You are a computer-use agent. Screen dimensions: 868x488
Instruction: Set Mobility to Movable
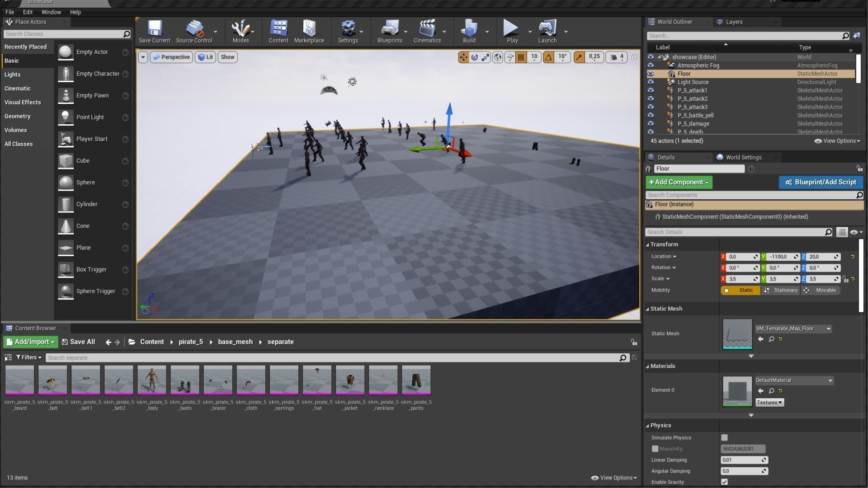[x=821, y=290]
